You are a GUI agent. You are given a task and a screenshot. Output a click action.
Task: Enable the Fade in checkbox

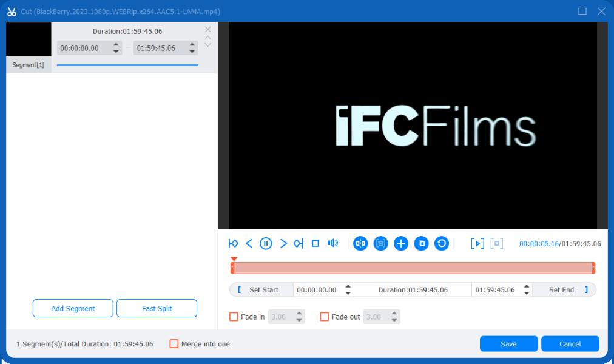click(234, 317)
